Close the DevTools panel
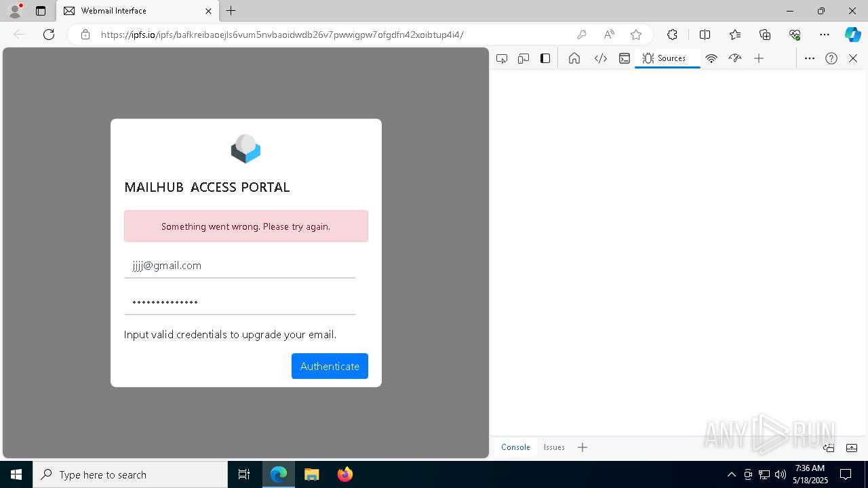The image size is (868, 488). coord(853,58)
